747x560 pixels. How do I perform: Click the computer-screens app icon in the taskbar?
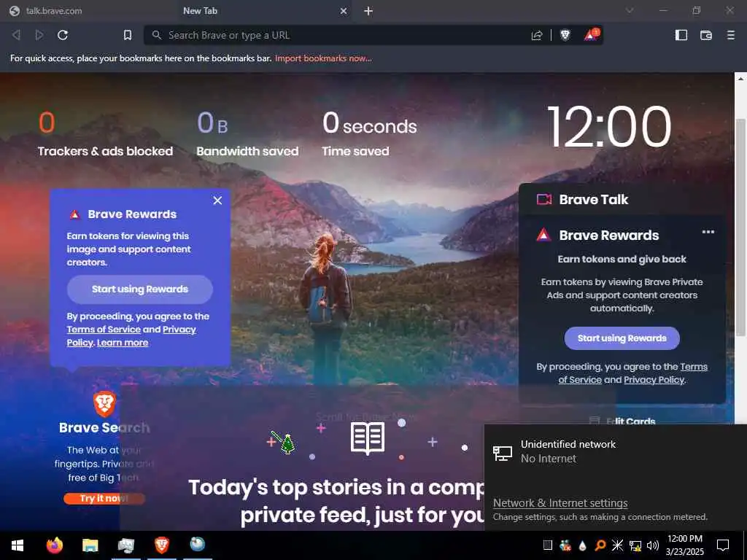point(125,545)
